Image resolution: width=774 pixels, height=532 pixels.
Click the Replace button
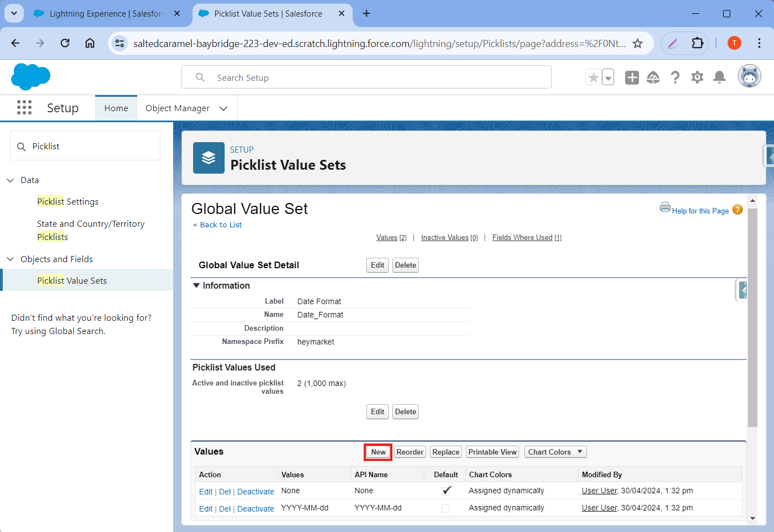446,452
